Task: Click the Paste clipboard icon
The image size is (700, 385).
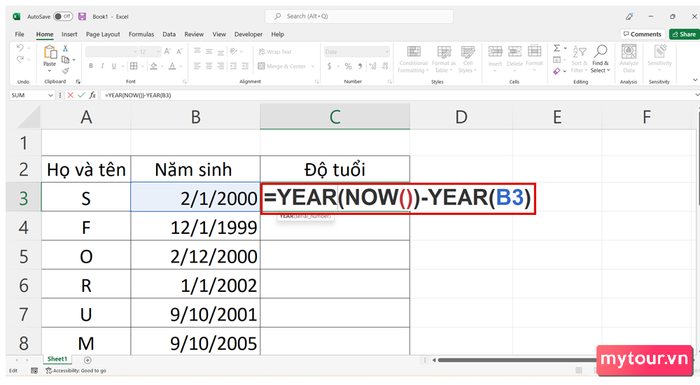Action: pos(50,53)
